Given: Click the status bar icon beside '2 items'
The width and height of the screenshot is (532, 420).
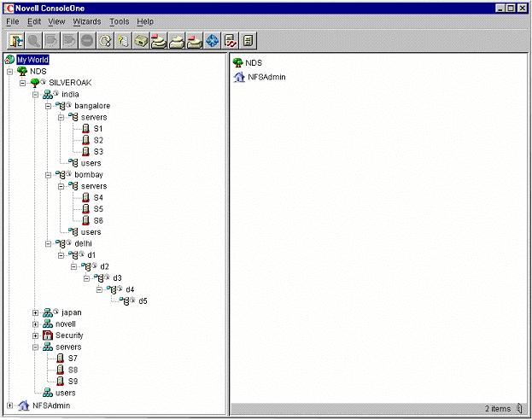Looking at the screenshot, I should 519,408.
